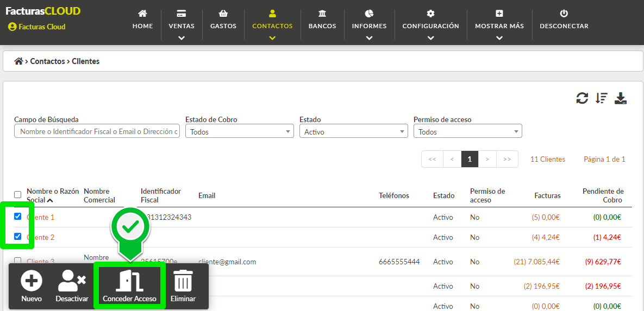This screenshot has height=311, width=644.
Task: Open the BANCOS bank building icon
Action: (322, 14)
